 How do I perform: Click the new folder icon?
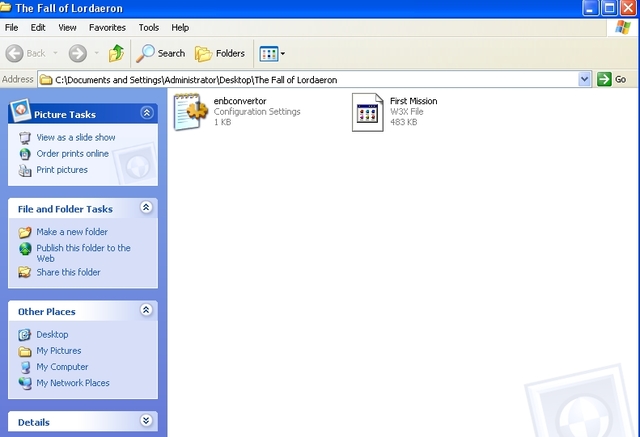pos(25,232)
